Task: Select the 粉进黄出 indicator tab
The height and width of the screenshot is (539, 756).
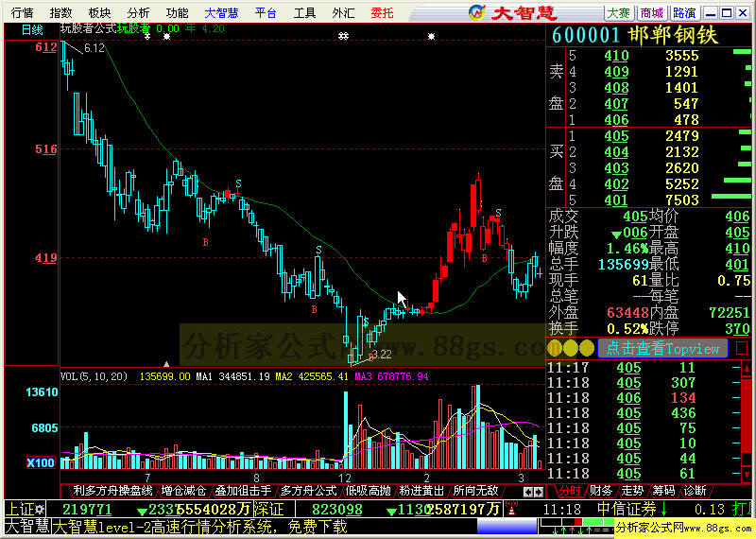Action: click(421, 491)
